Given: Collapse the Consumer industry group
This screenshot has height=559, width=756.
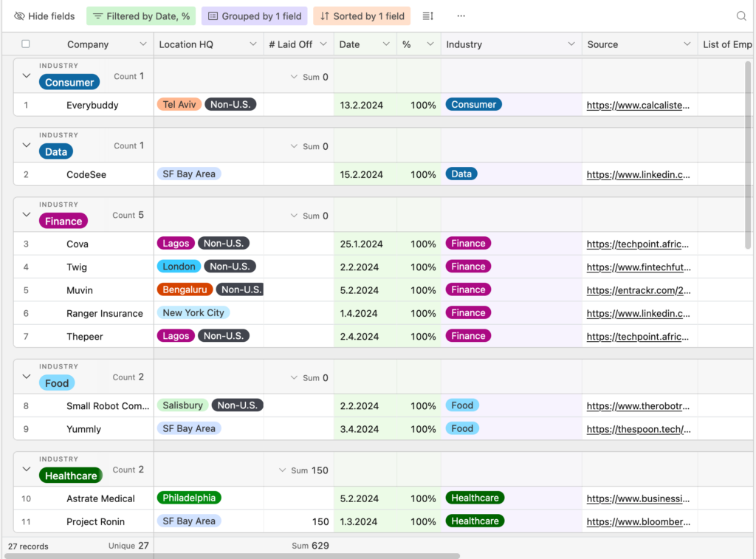Looking at the screenshot, I should (27, 76).
